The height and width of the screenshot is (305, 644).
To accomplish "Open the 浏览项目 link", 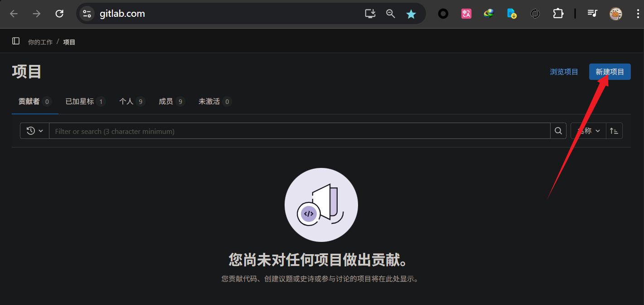I will tap(564, 72).
